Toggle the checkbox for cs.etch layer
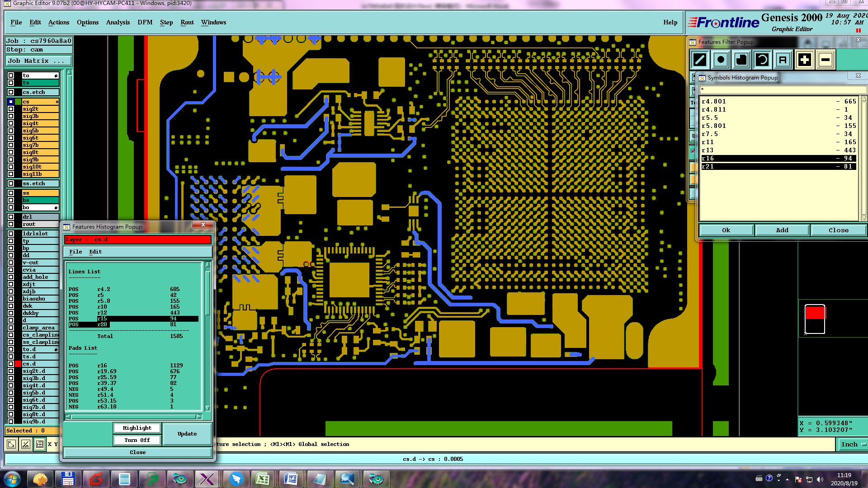This screenshot has width=868, height=488. pos(11,92)
